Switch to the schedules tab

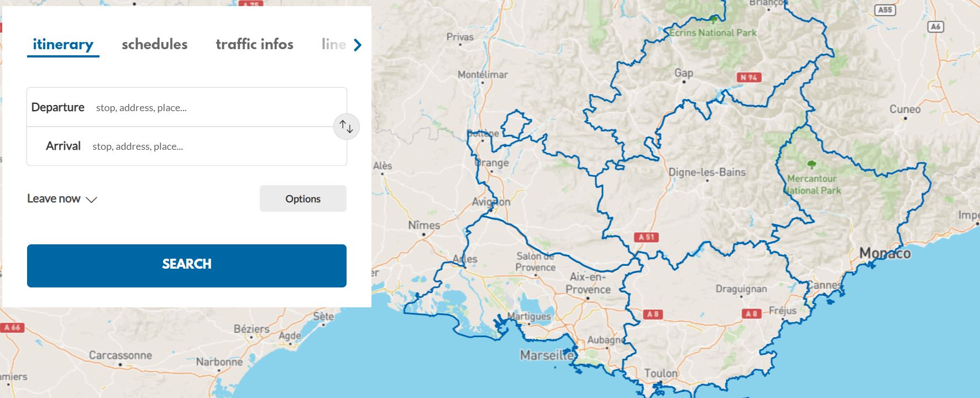click(154, 44)
